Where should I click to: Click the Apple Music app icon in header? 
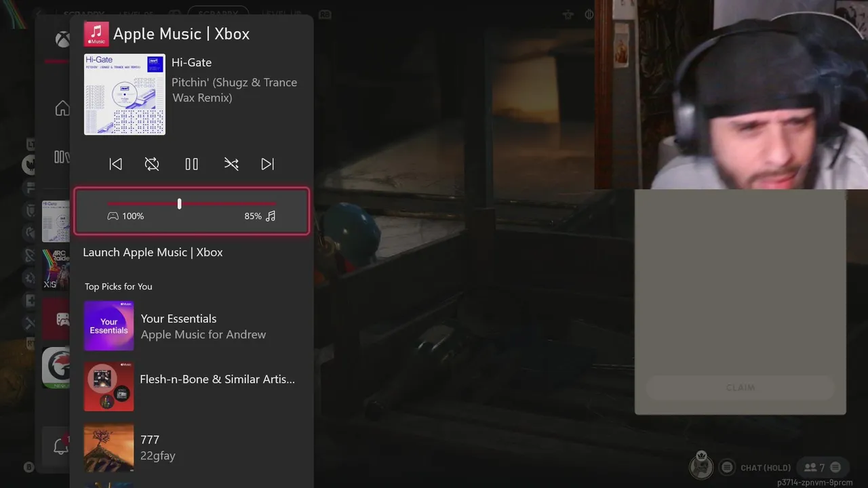click(x=96, y=34)
